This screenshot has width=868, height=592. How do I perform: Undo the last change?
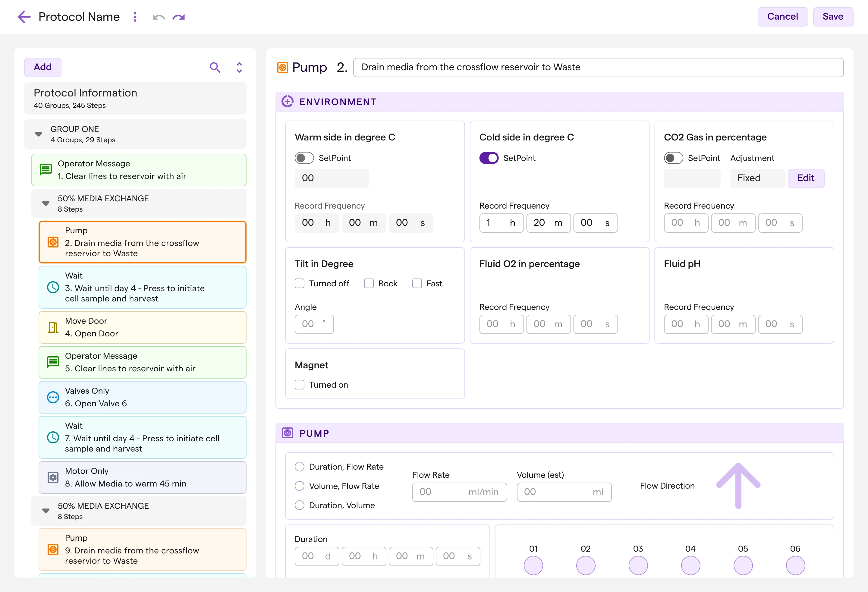(159, 17)
